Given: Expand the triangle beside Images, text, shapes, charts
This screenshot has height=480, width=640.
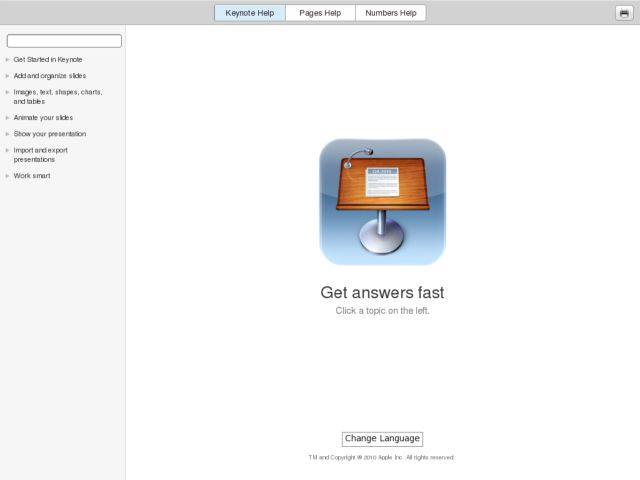Looking at the screenshot, I should [x=8, y=92].
